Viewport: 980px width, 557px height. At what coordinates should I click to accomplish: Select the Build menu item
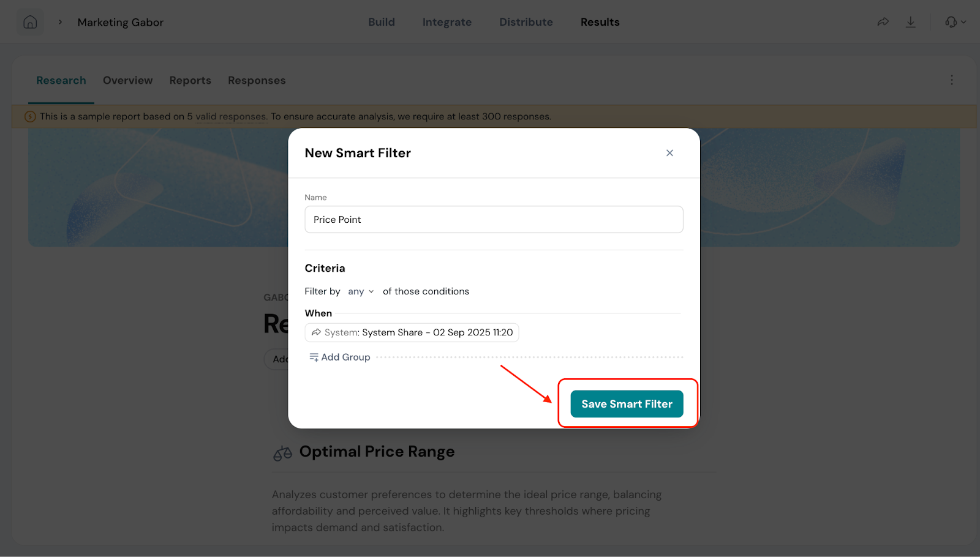pyautogui.click(x=381, y=22)
